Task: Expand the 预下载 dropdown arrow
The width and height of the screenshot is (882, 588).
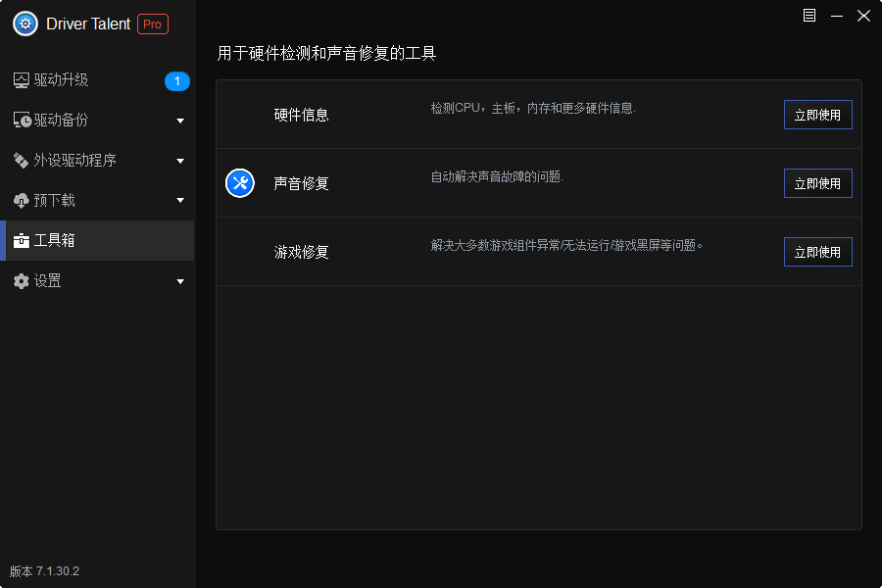Action: (x=180, y=202)
